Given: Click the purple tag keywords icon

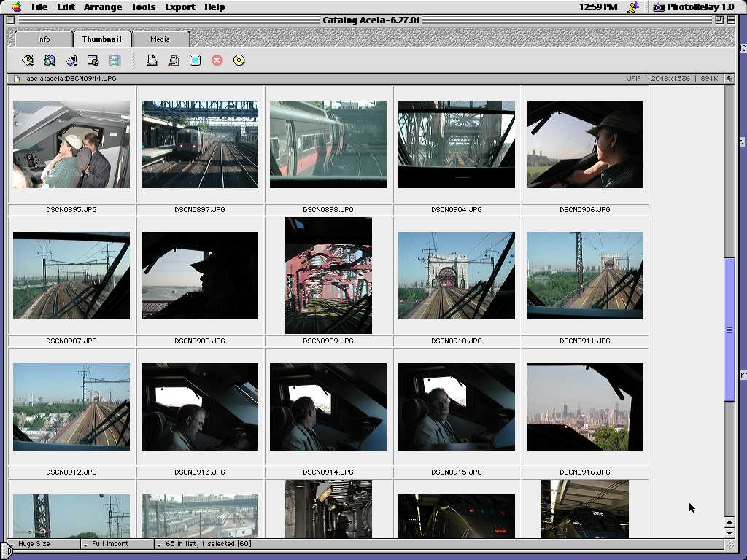Looking at the screenshot, I should [71, 61].
